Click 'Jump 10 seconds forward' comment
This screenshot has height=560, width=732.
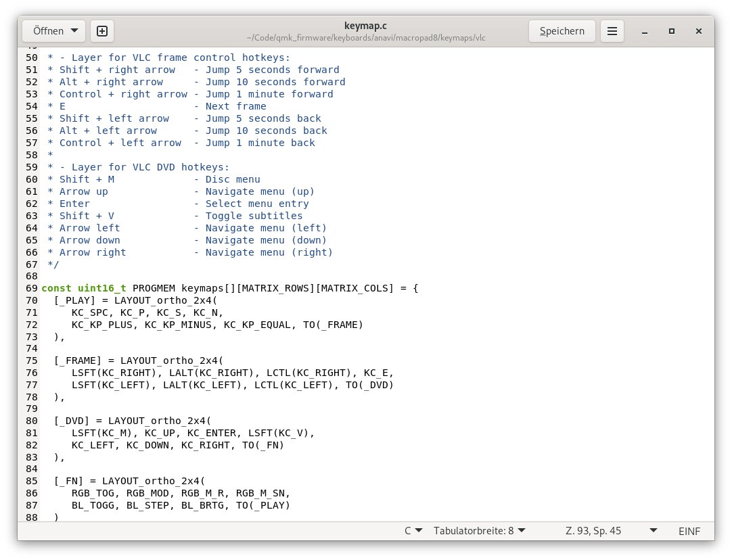[275, 82]
